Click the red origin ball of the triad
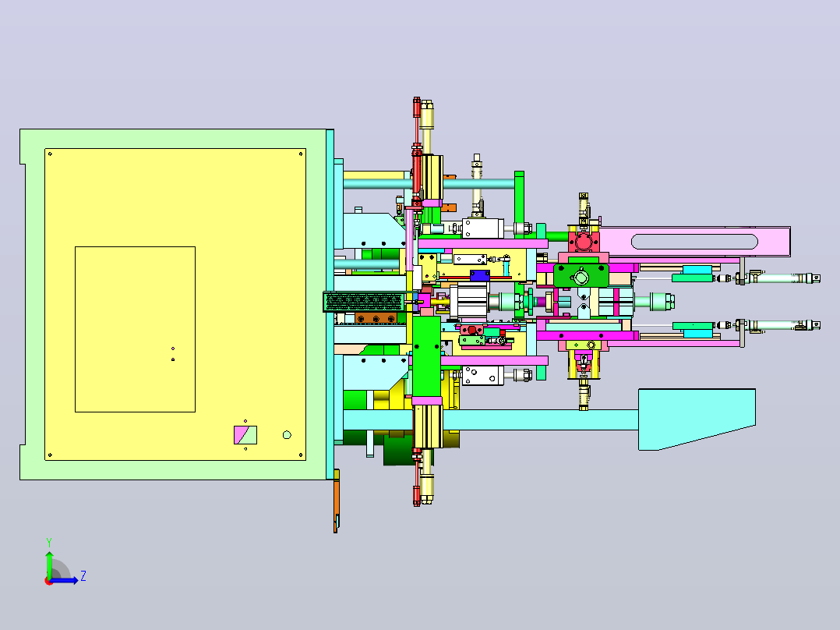This screenshot has width=840, height=630. click(x=48, y=581)
